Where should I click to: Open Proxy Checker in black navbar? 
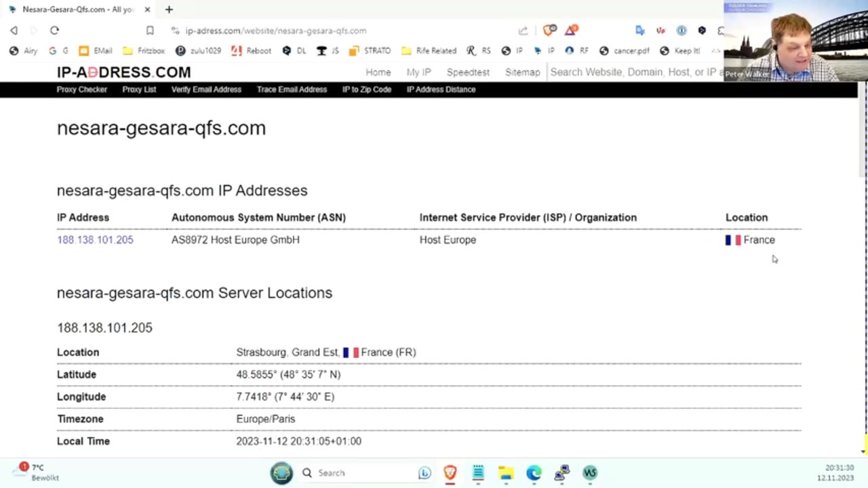[82, 89]
